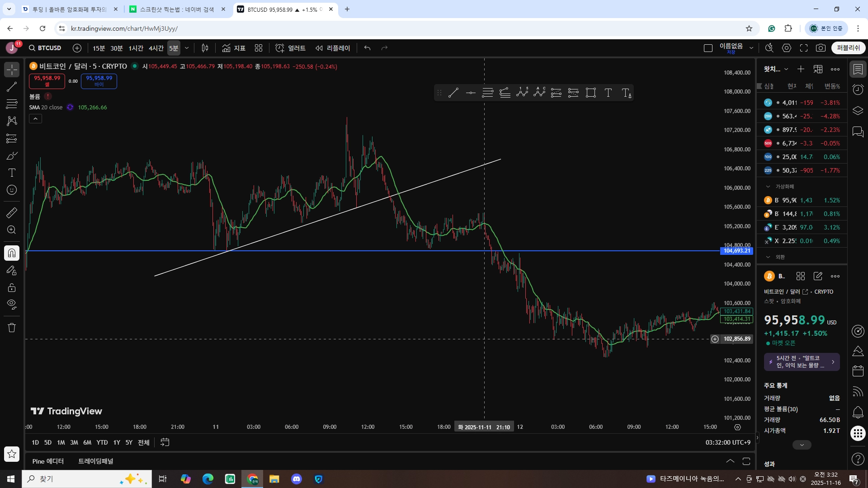Image resolution: width=868 pixels, height=488 pixels.
Task: Select the Measure ruler tool
Action: (11, 212)
